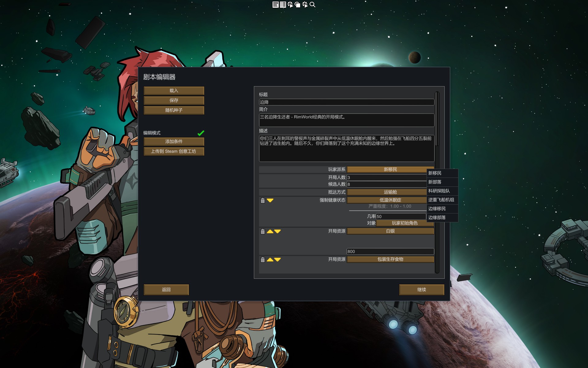Click the 保存 button
This screenshot has height=368, width=588.
click(x=174, y=100)
